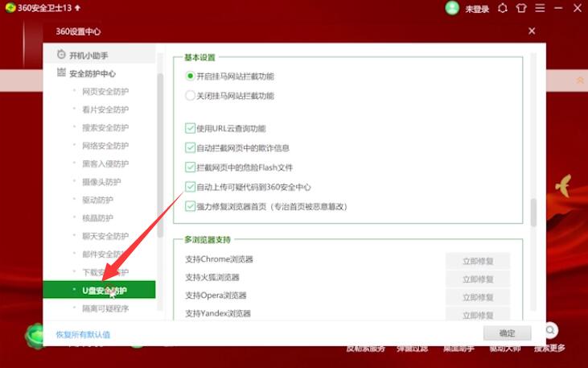This screenshot has height=368, width=588.
Task: Click the 开机小助手 clock icon
Action: 61,55
